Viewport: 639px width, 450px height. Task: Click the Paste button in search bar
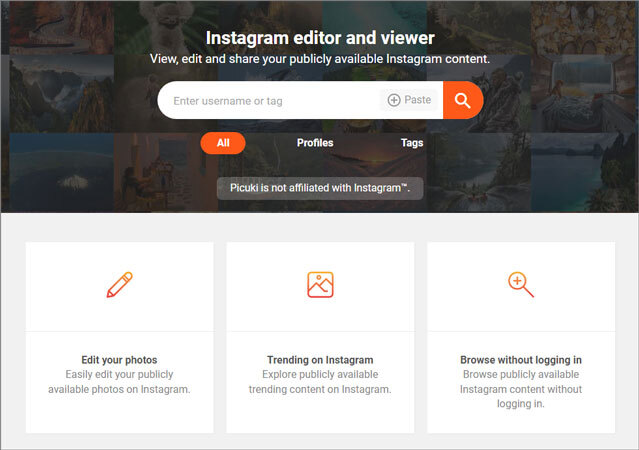(x=409, y=100)
